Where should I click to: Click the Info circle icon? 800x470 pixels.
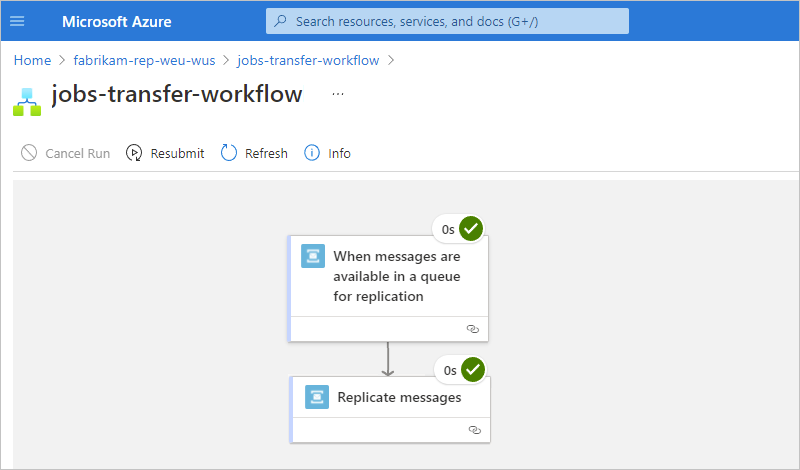312,153
